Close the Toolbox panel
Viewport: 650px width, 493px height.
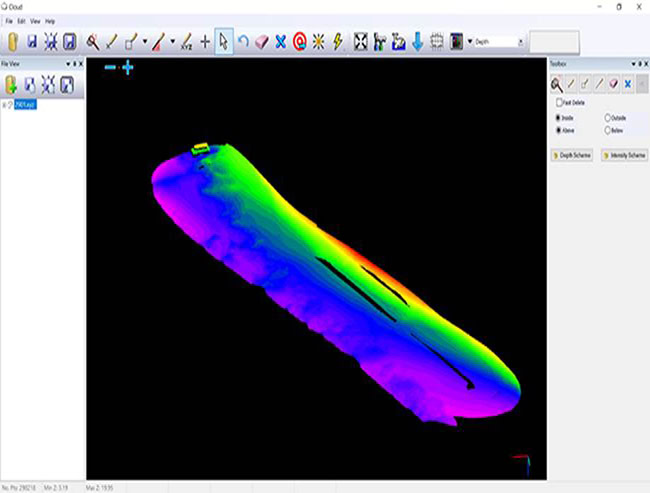(646, 64)
